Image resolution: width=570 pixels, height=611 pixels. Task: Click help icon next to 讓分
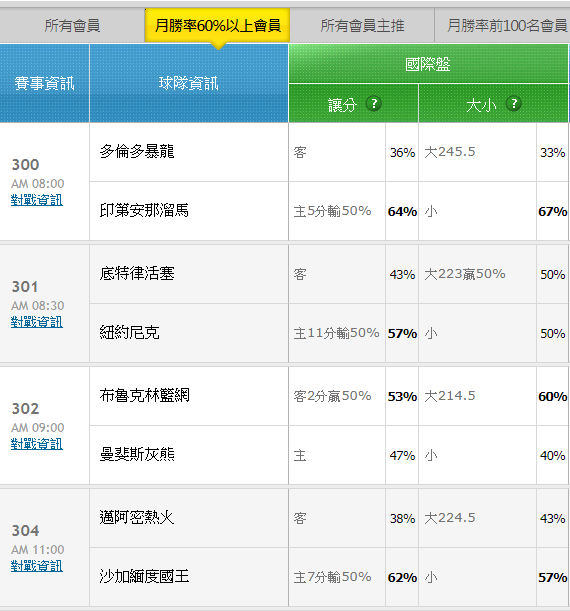point(374,104)
